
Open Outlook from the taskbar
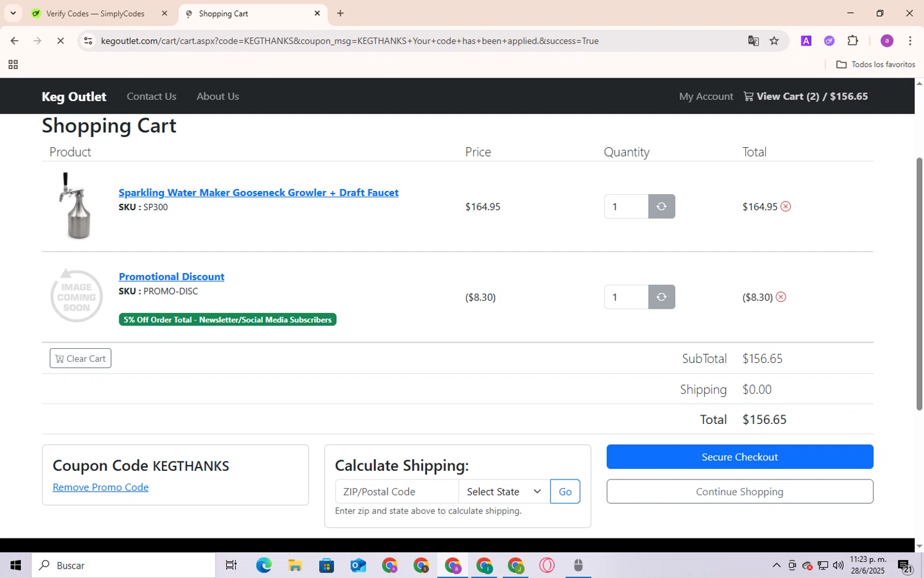click(358, 565)
